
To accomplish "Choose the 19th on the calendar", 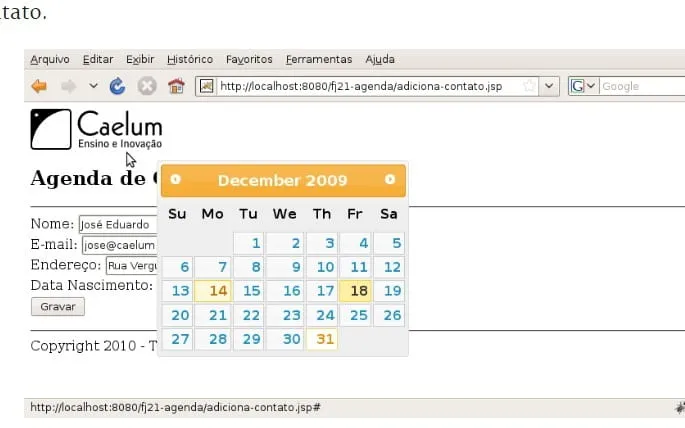I will pyautogui.click(x=389, y=291).
